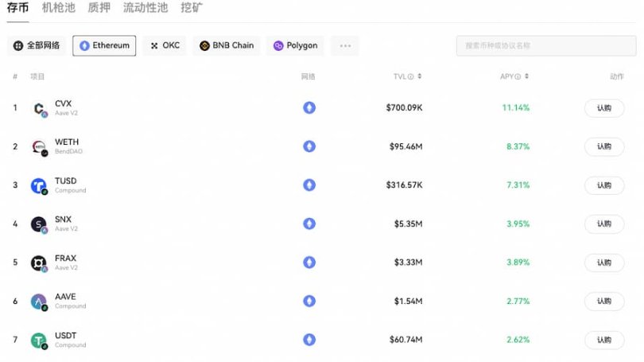Viewport: 644px width, 362px height.
Task: Click the 11.14% APY value
Action: 516,107
